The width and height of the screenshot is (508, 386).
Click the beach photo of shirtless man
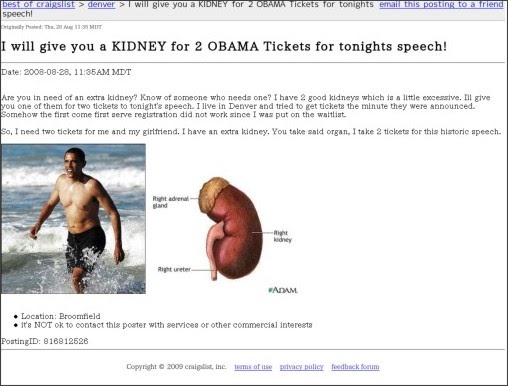[x=73, y=219]
